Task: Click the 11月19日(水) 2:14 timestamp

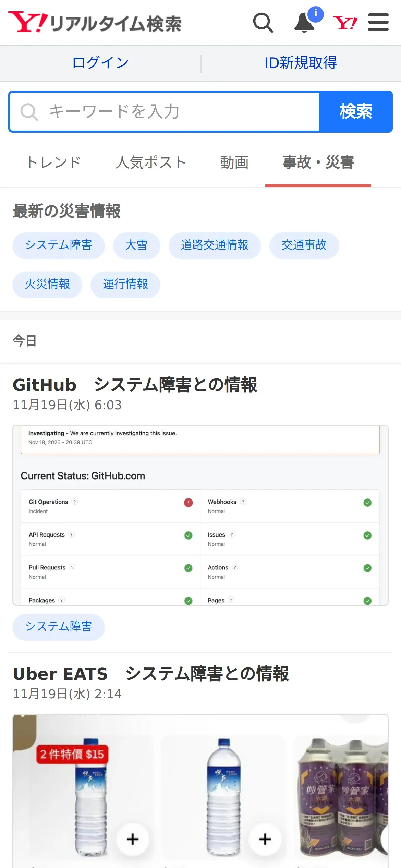Action: (x=67, y=694)
